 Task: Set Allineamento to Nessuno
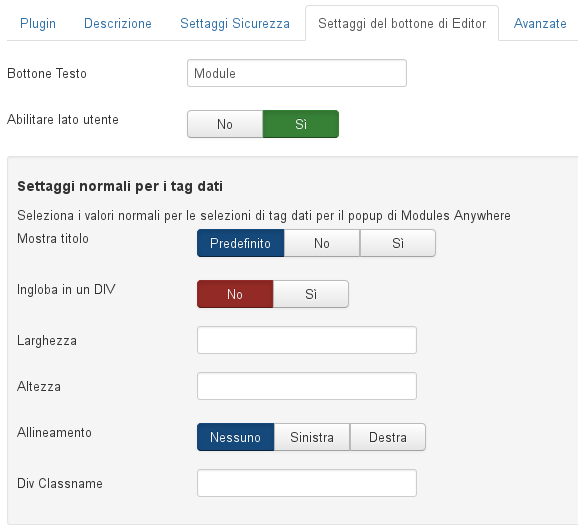[236, 437]
